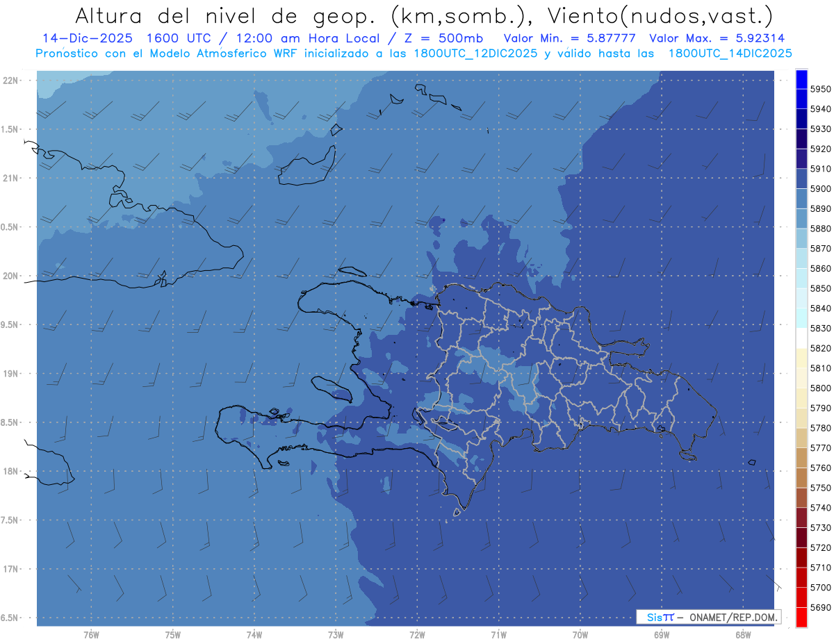Click the 1.5N latitude label
The image size is (834, 644).
11,129
